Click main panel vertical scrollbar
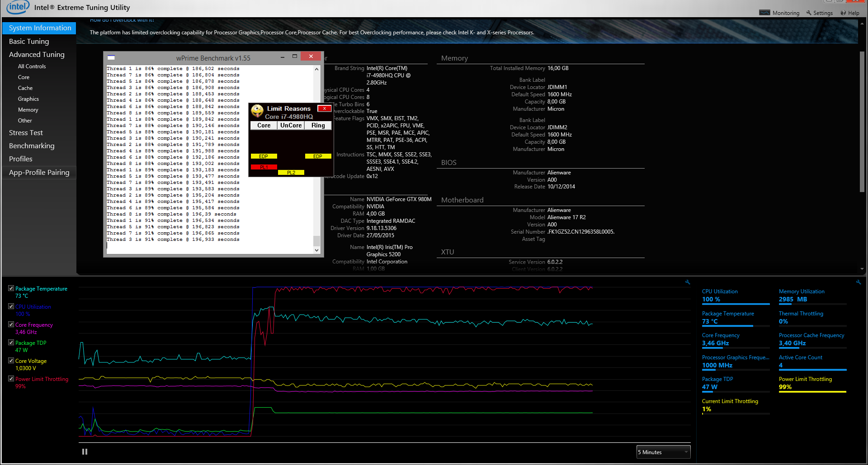The width and height of the screenshot is (868, 465). (862, 122)
